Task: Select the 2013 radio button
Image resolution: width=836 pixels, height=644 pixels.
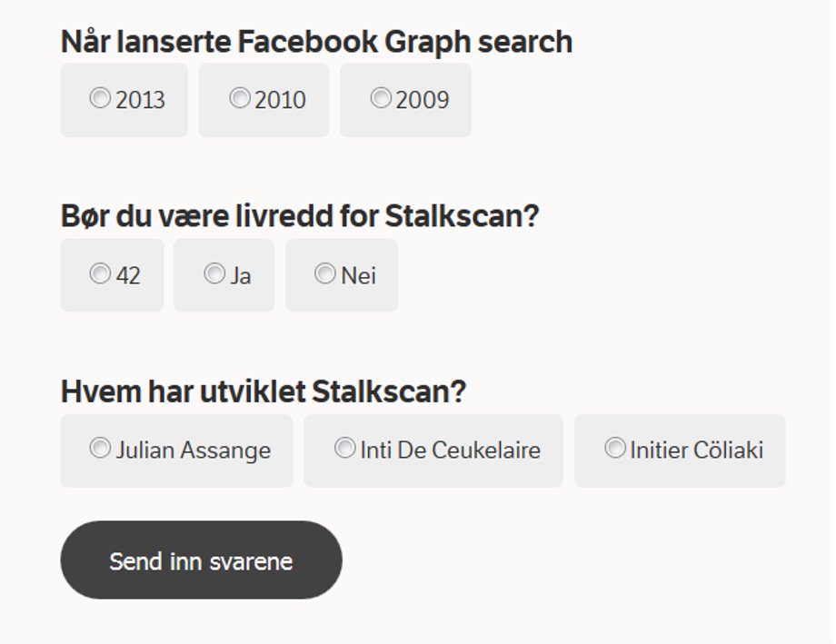Action: click(100, 98)
